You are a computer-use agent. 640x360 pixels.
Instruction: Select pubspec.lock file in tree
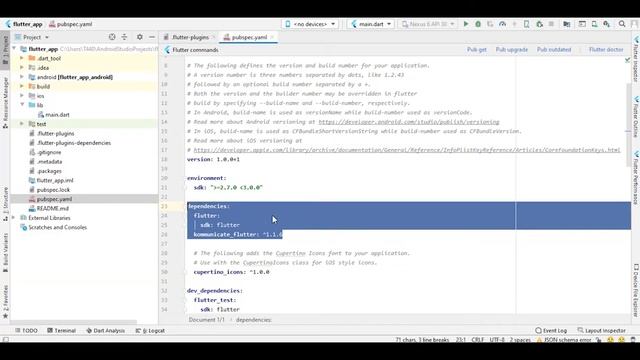tap(49, 190)
